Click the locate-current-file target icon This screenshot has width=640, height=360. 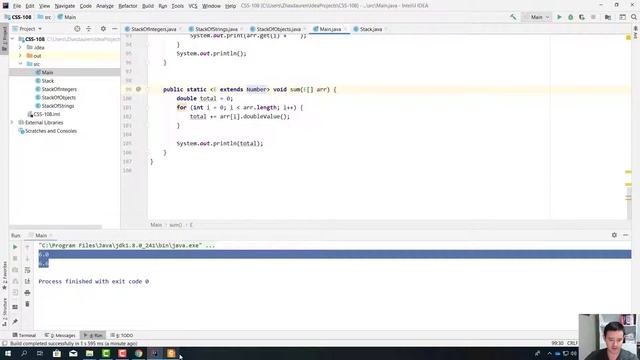point(77,29)
